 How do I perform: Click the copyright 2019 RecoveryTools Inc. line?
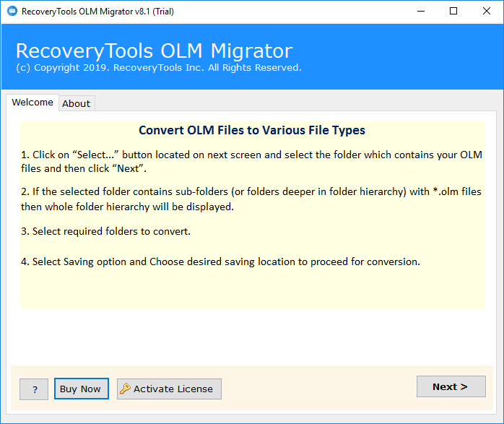click(x=159, y=67)
